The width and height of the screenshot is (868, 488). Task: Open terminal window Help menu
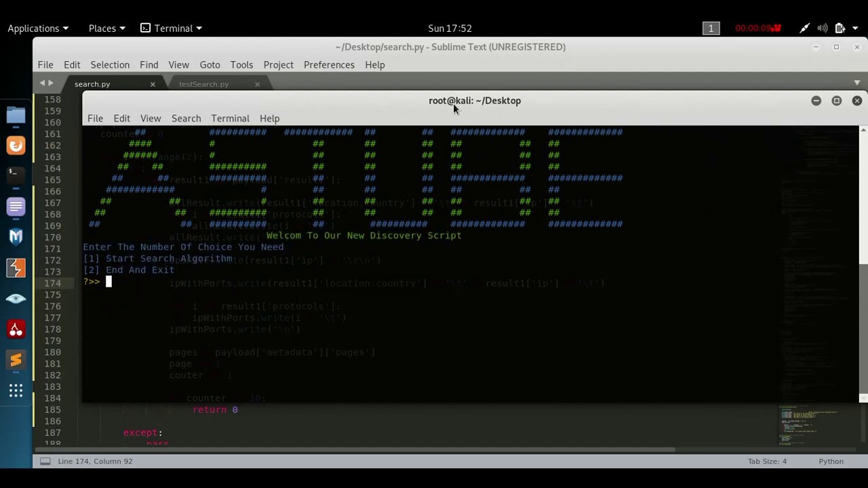pos(269,119)
